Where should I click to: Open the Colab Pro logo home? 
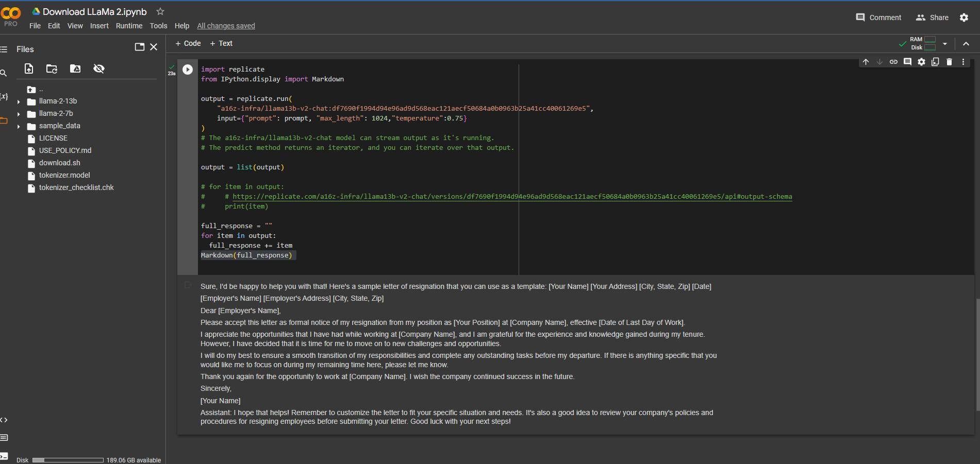pos(11,16)
